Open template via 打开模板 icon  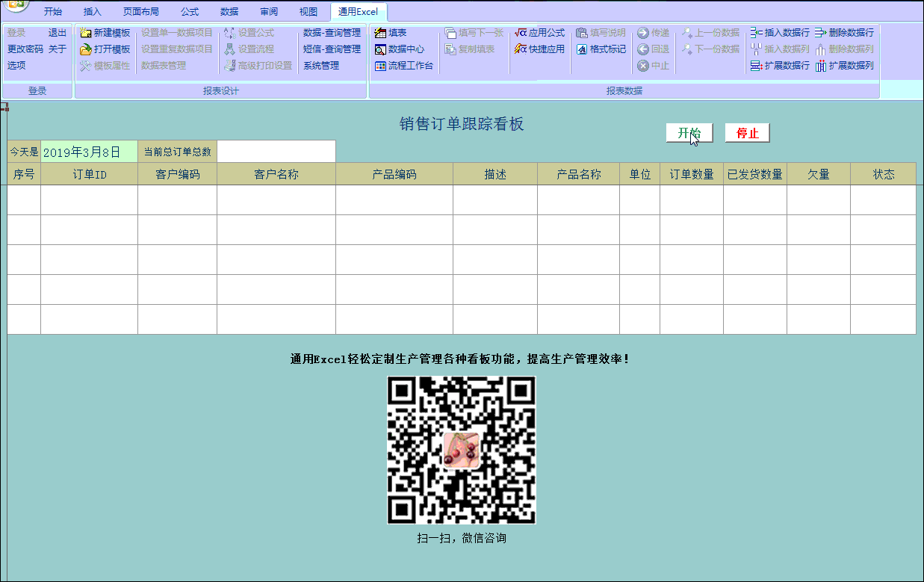pos(86,49)
